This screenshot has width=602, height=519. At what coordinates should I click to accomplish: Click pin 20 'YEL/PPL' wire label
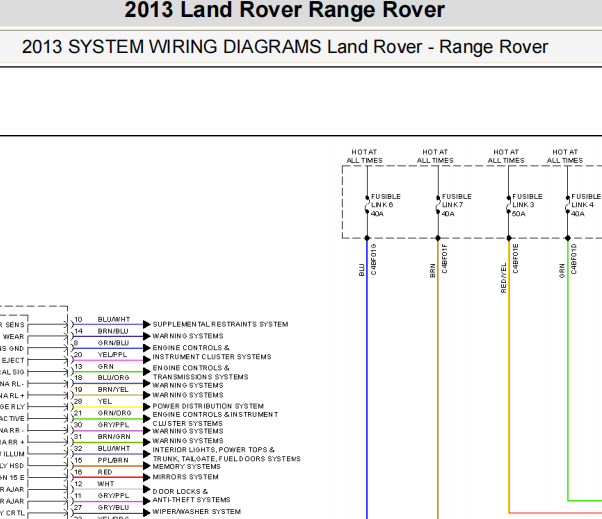click(x=112, y=355)
